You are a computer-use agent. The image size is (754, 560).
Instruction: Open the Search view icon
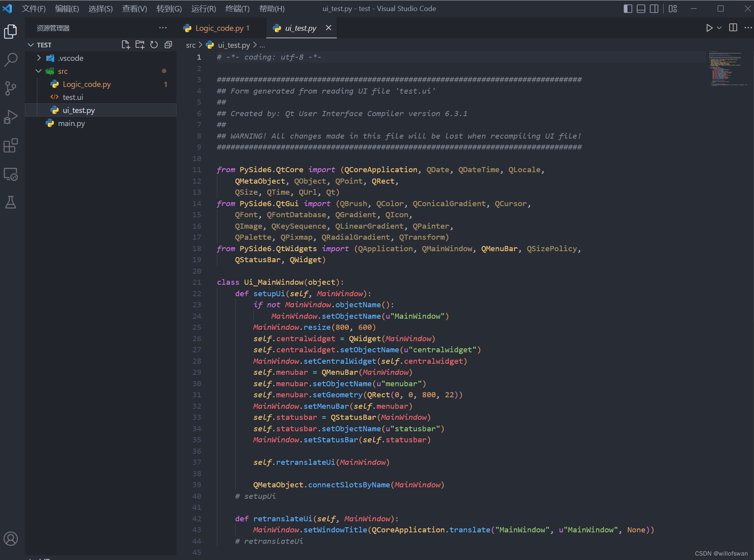pos(11,60)
